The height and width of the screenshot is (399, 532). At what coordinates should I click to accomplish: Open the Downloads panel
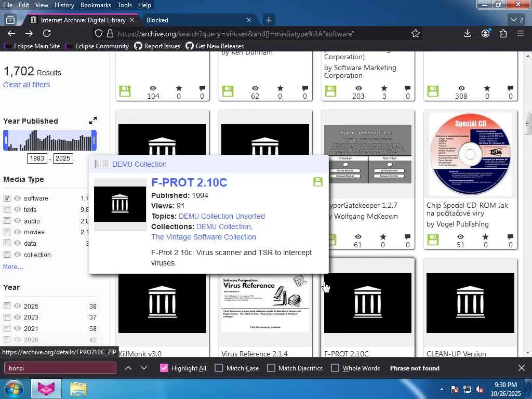coord(467,33)
